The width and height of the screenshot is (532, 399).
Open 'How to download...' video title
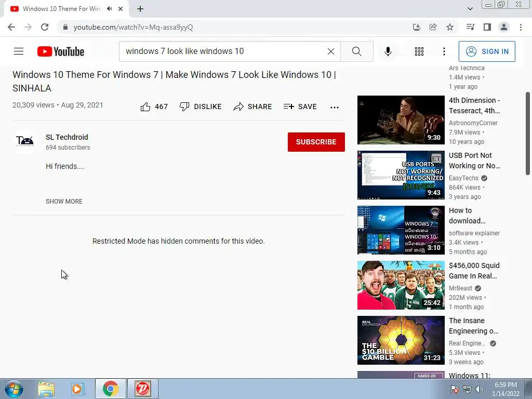(x=467, y=216)
